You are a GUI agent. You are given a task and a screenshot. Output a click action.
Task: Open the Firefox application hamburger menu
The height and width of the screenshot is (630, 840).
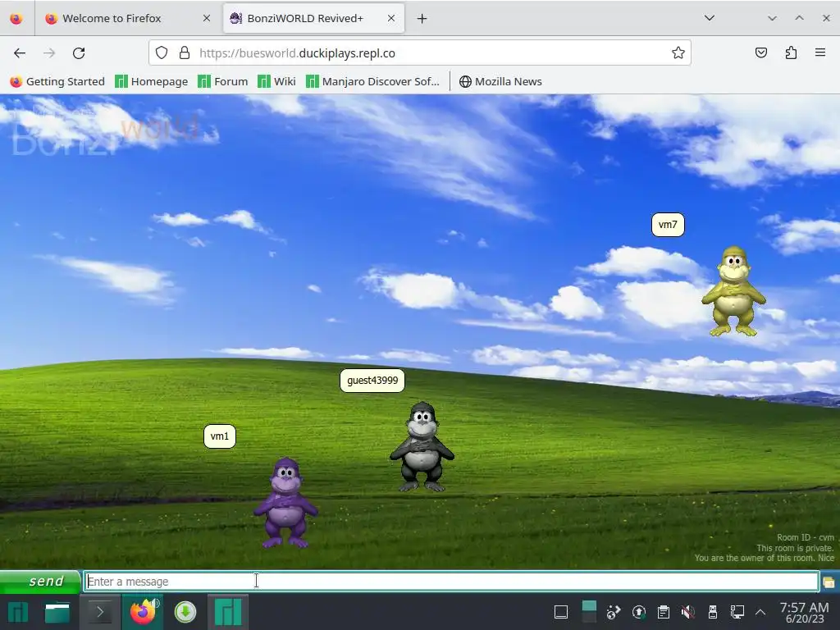pyautogui.click(x=820, y=52)
